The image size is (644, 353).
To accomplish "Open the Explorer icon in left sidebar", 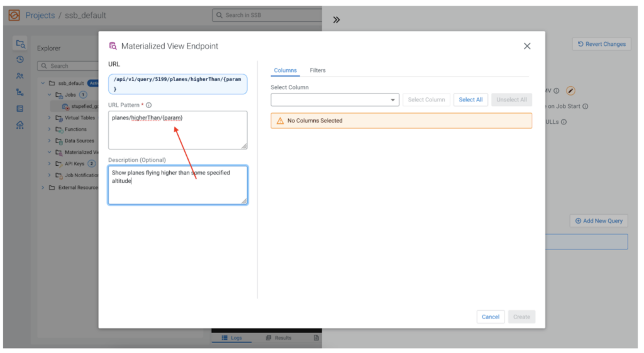I will 20,44.
